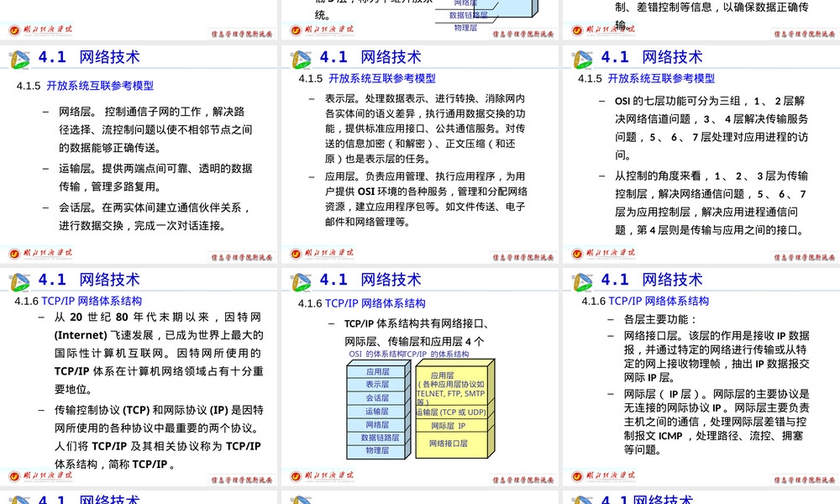Click the bullet '从控制的角度来看'
Viewport: 840px width, 504px height.
[x=711, y=203]
